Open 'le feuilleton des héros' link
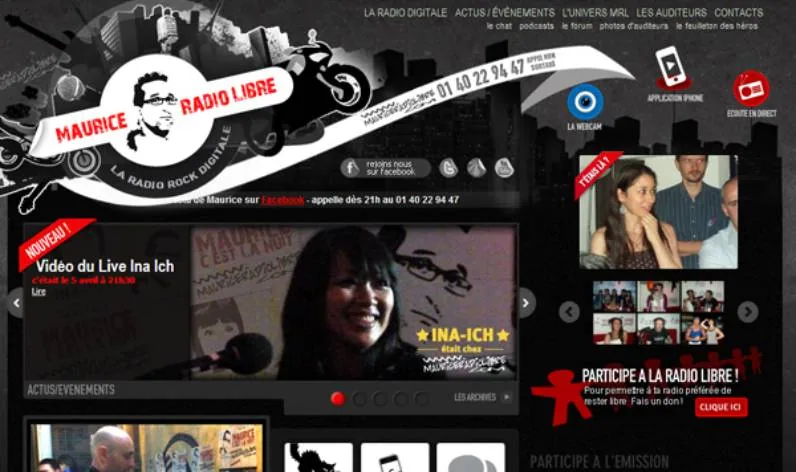Image resolution: width=796 pixels, height=472 pixels. [x=716, y=26]
